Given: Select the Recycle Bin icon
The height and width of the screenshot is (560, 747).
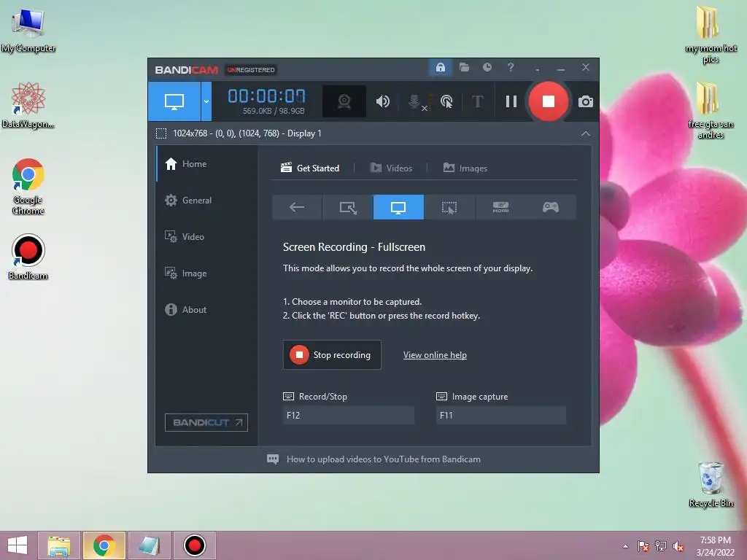Looking at the screenshot, I should (711, 484).
